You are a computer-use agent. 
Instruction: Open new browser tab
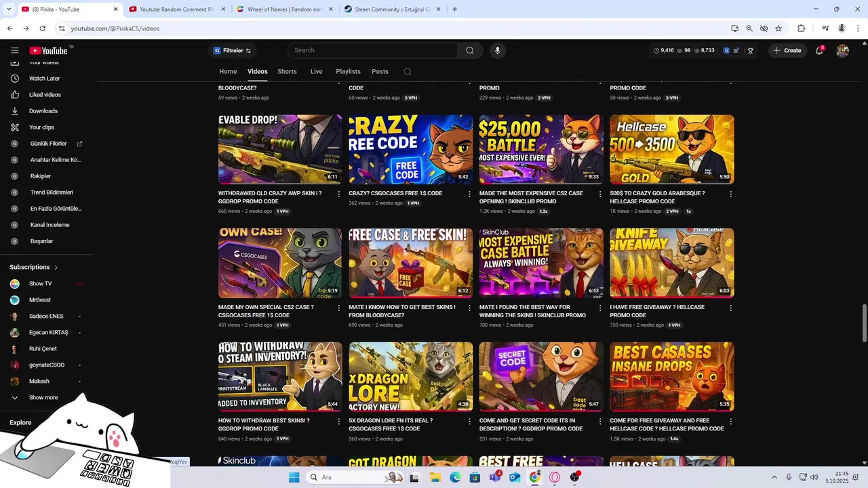tap(454, 9)
